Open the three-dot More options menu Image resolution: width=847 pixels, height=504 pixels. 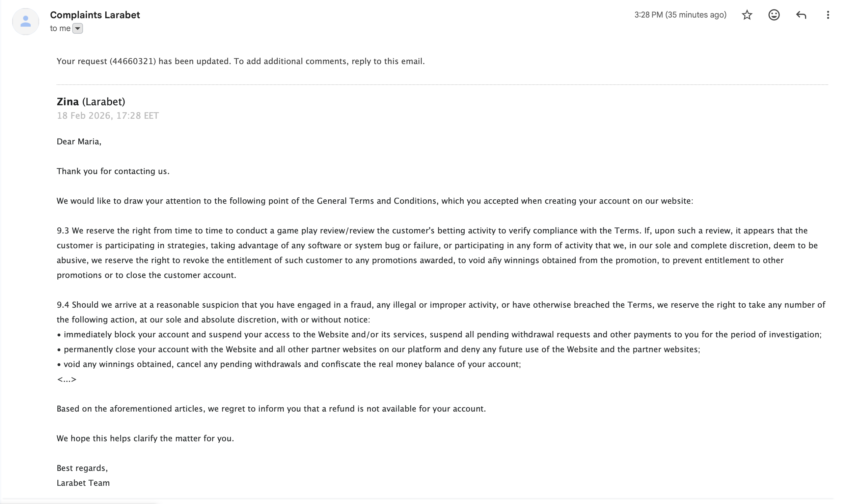pyautogui.click(x=828, y=15)
